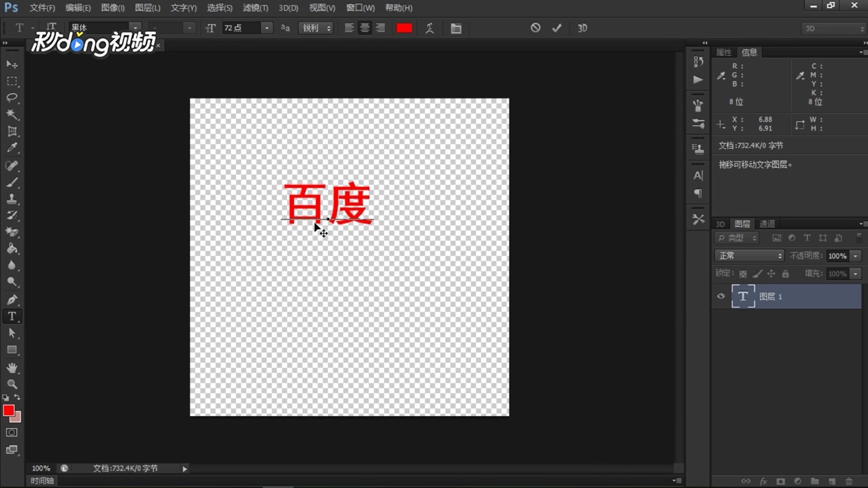Activate the Rectangular Marquee tool
Viewport: 868px width, 488px height.
(x=12, y=81)
